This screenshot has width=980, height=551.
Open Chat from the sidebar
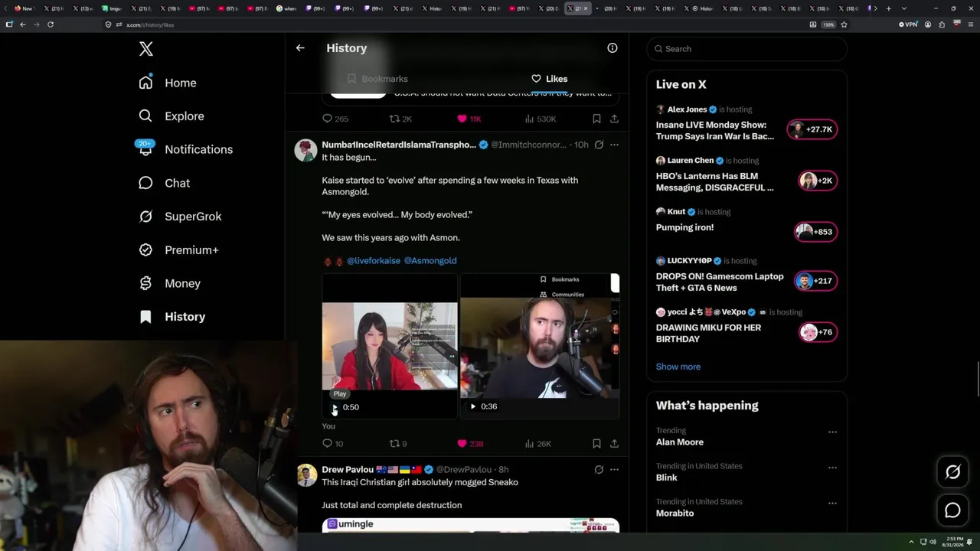pyautogui.click(x=164, y=183)
